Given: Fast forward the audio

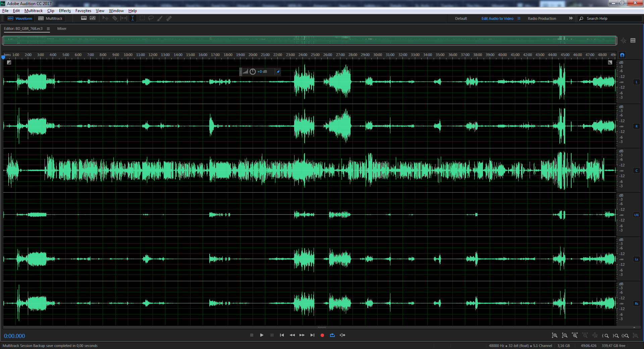Looking at the screenshot, I should pyautogui.click(x=302, y=335).
